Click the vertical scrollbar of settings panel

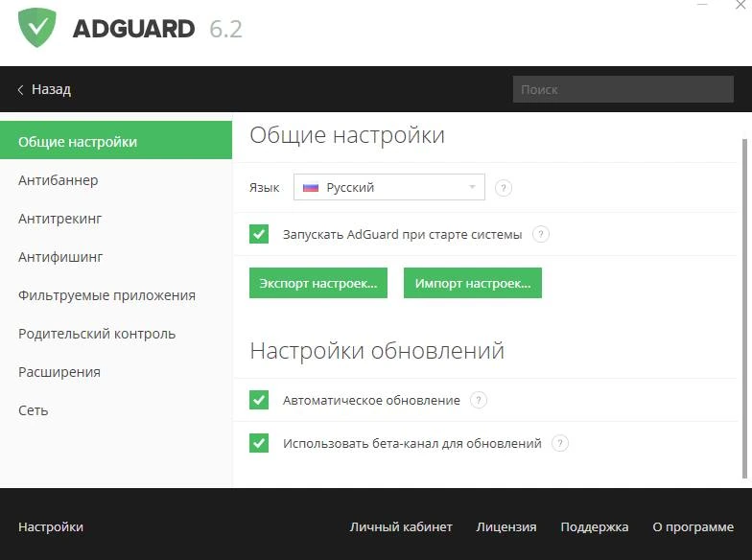744,309
